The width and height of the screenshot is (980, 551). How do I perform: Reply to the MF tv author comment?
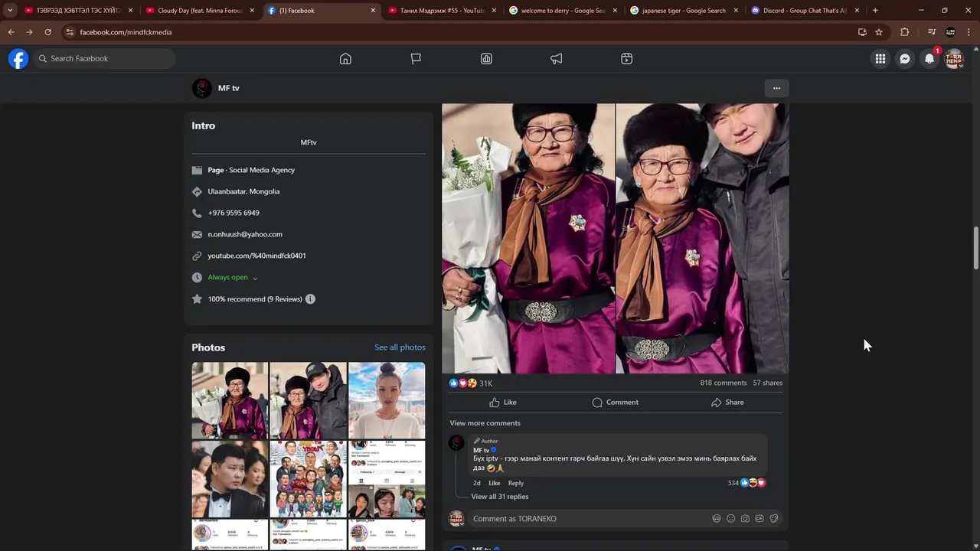pyautogui.click(x=516, y=483)
